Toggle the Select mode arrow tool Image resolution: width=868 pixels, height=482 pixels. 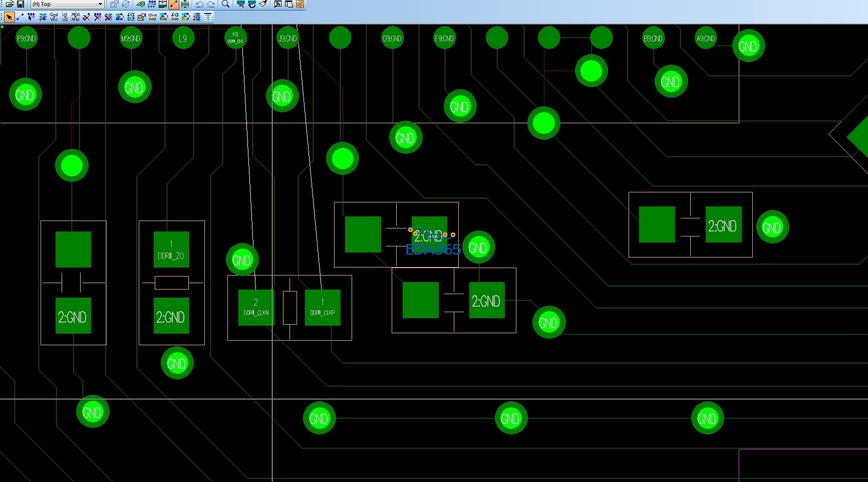9,17
